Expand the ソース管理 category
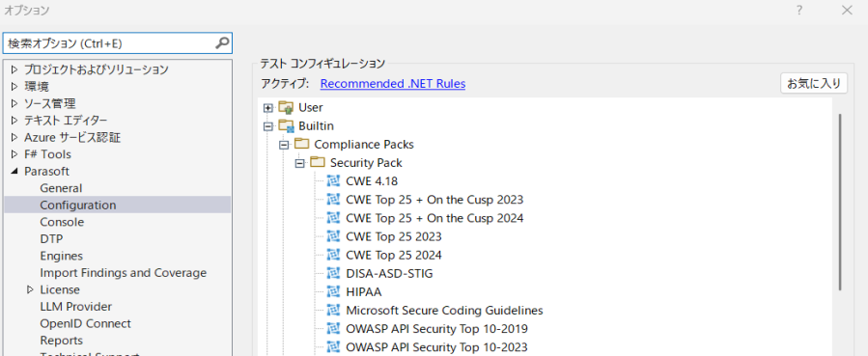Image resolution: width=868 pixels, height=356 pixels. click(14, 103)
